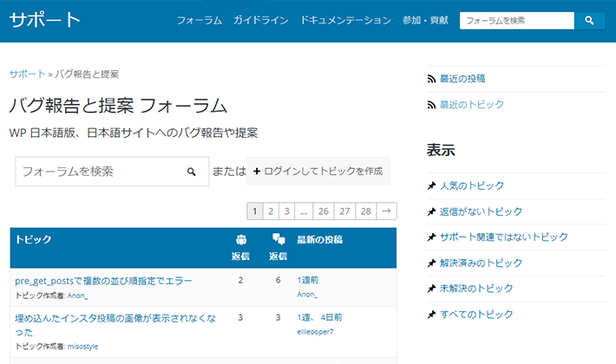616x364 pixels.
Task: Jump to page 28 of topics
Action: [365, 211]
